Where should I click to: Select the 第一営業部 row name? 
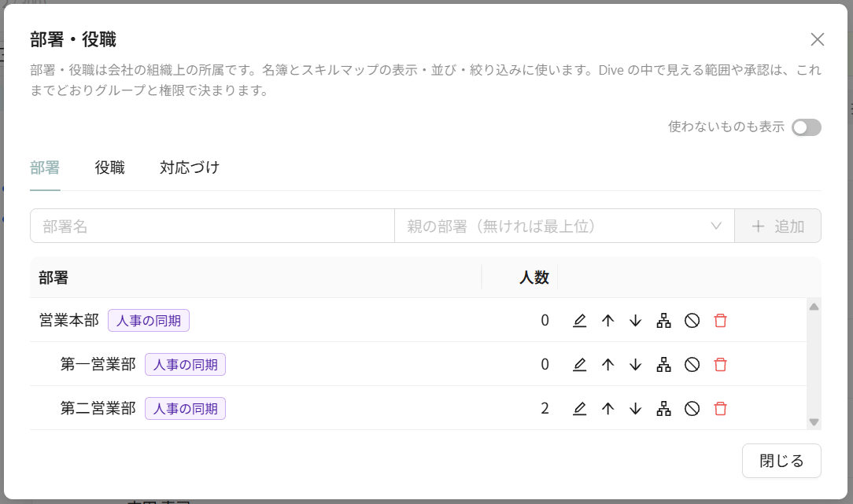pyautogui.click(x=98, y=364)
